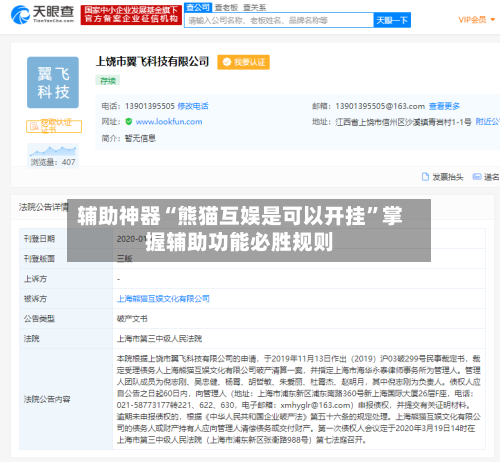Expand the VIP会员 dropdown
This screenshot has width=500, height=462.
[x=476, y=20]
